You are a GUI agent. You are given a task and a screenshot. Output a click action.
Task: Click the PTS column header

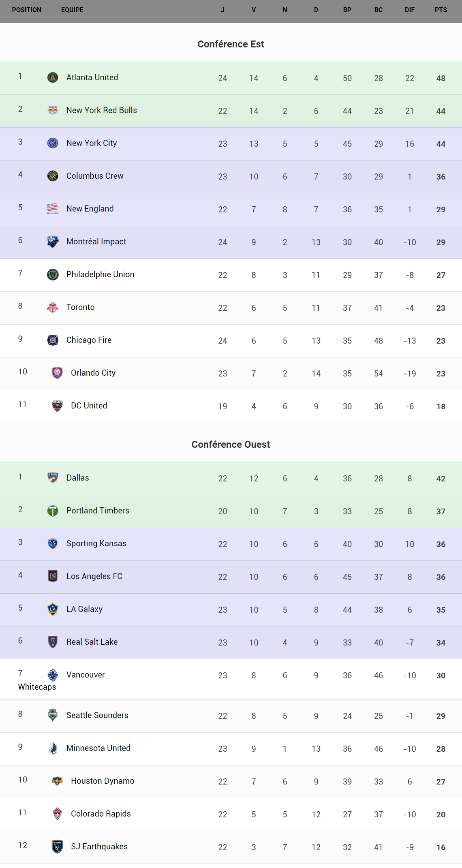coord(441,10)
